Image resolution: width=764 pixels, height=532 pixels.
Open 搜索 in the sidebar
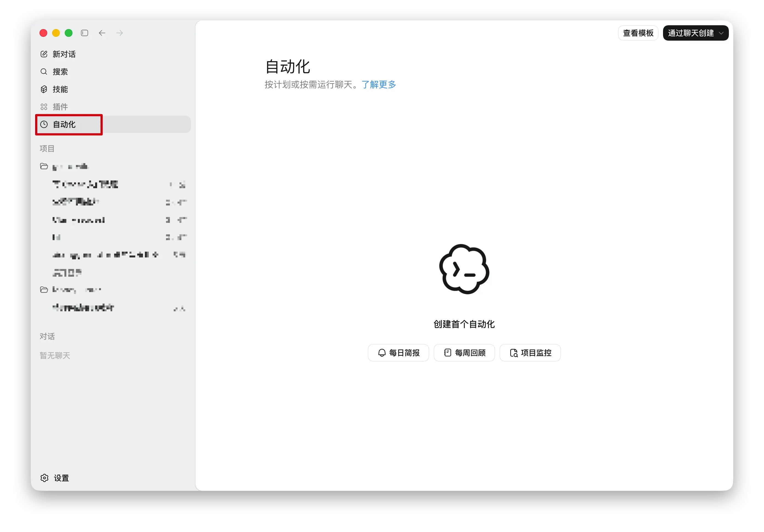pyautogui.click(x=113, y=72)
